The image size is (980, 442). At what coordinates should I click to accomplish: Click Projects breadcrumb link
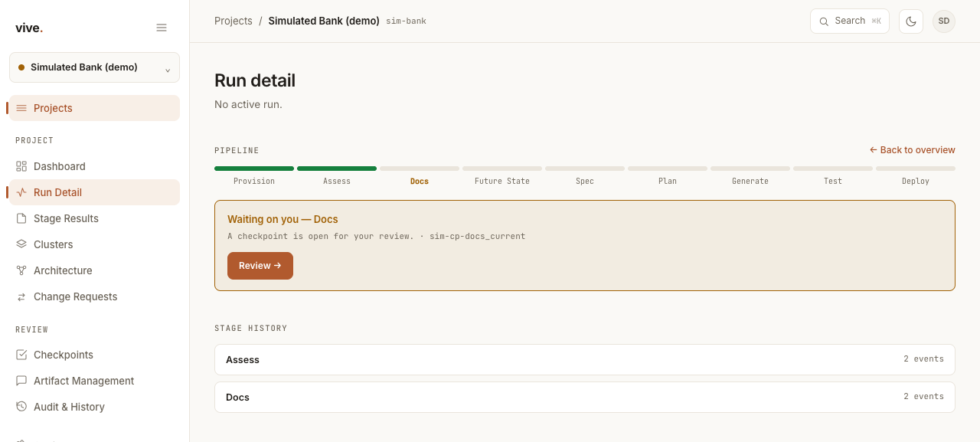pos(234,21)
